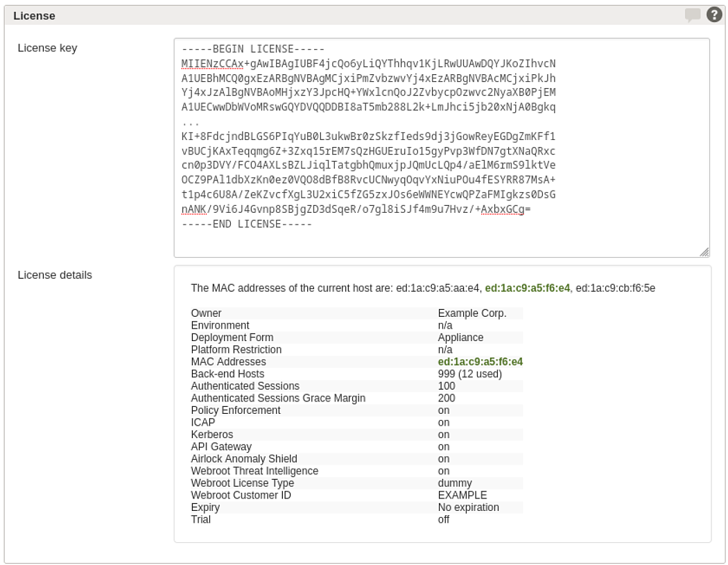Screen dimensions: 728x565
Task: Click the Airlock Anomaly Shield row label
Action: point(244,459)
